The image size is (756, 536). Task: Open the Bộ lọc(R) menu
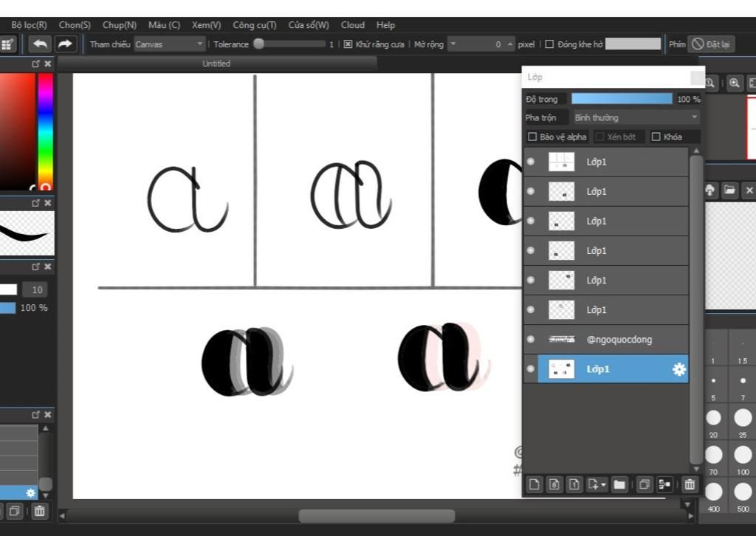[29, 25]
